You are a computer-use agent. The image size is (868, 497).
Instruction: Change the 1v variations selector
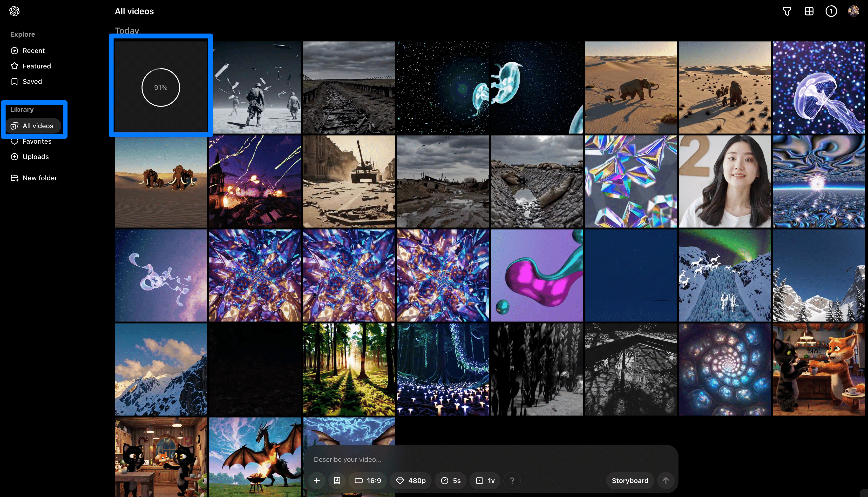[485, 481]
